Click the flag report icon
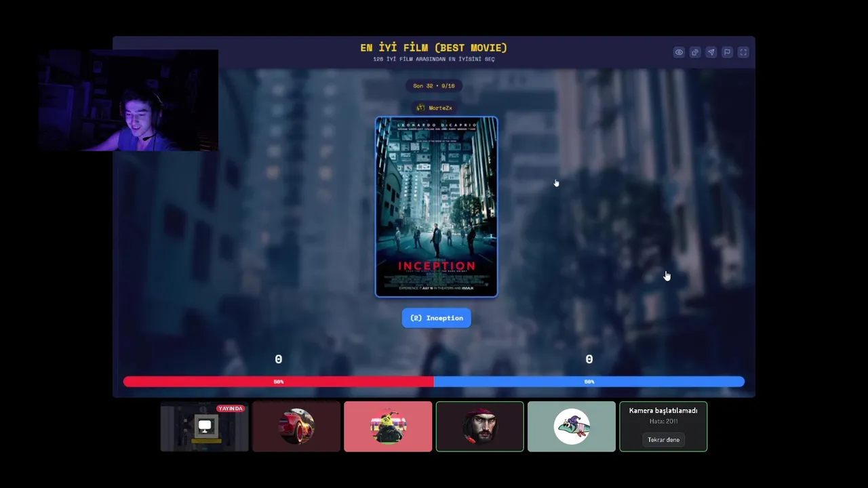This screenshot has width=868, height=488. [x=727, y=52]
